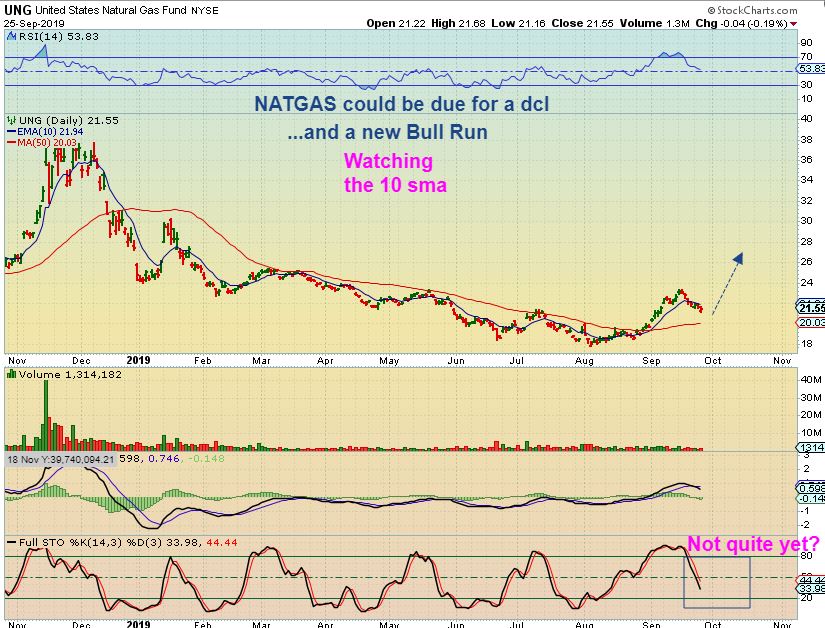Click the line icon before Full STO label
The height and width of the screenshot is (628, 825).
(x=12, y=542)
